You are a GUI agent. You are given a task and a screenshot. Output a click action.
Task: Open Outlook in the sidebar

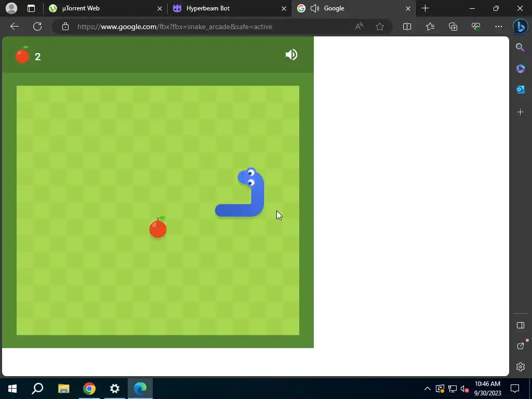[x=520, y=89]
